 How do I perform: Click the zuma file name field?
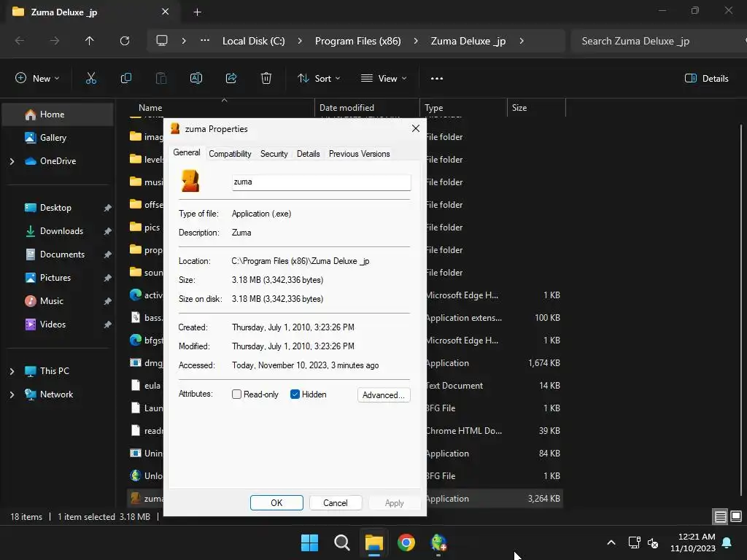(x=321, y=182)
